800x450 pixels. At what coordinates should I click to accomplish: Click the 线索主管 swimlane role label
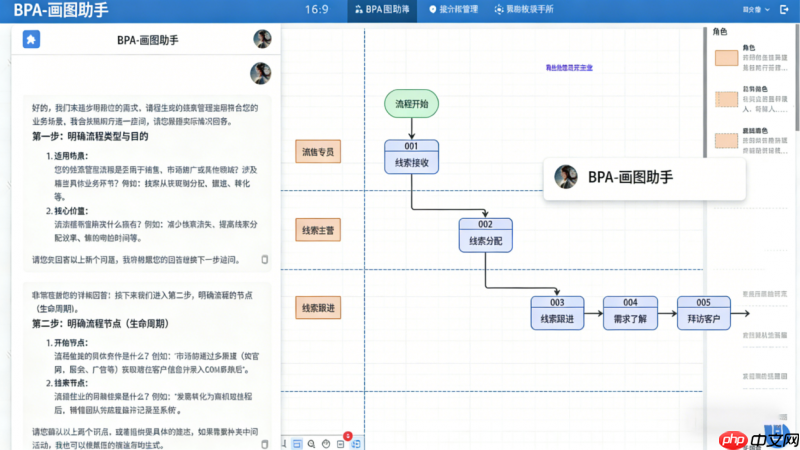tap(318, 230)
